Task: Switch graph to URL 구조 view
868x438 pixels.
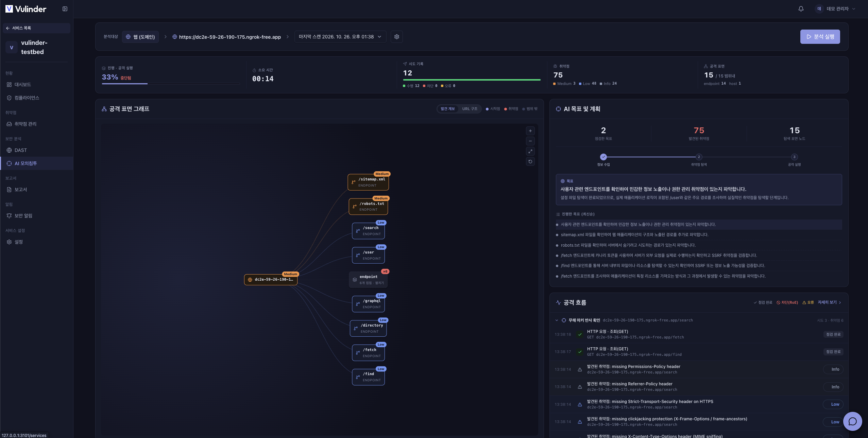Action: pyautogui.click(x=470, y=109)
